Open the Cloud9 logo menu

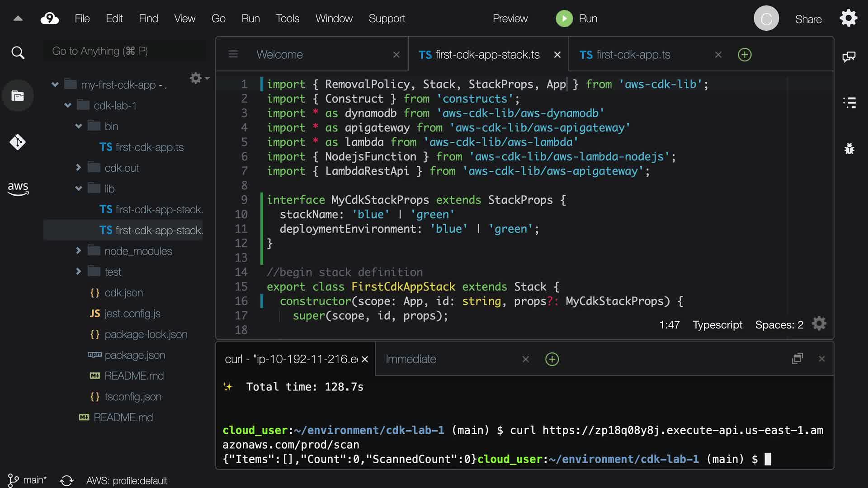[50, 19]
